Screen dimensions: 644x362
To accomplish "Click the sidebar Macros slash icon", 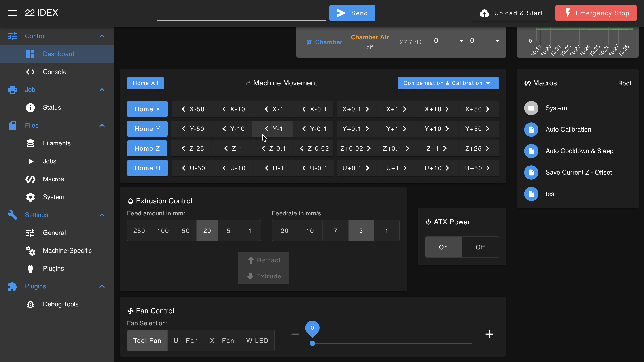I will click(x=30, y=179).
